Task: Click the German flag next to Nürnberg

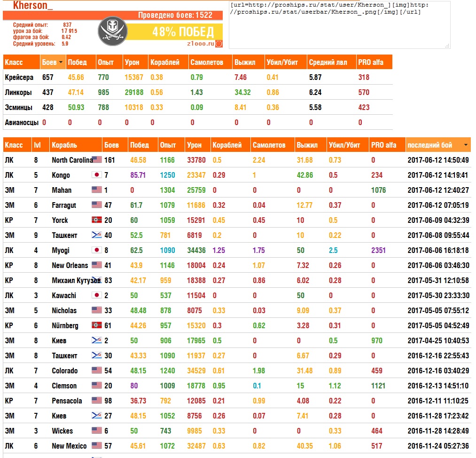Action: point(97,325)
